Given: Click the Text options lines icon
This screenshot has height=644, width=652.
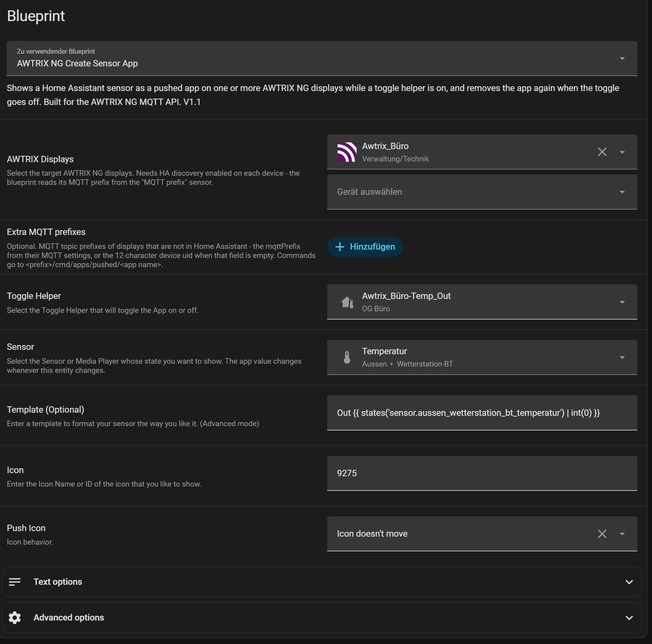Looking at the screenshot, I should tap(15, 582).
